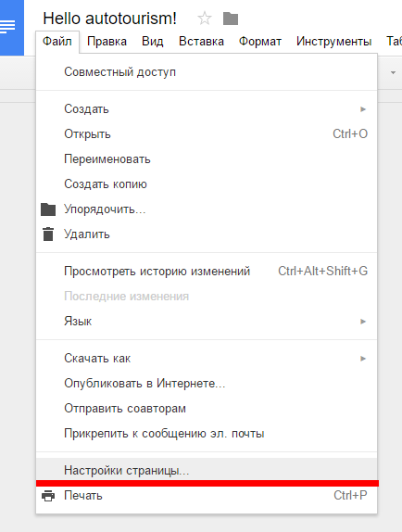Screen dimensions: 402x532
Task: Open the Инструменты menu
Action: 333,42
